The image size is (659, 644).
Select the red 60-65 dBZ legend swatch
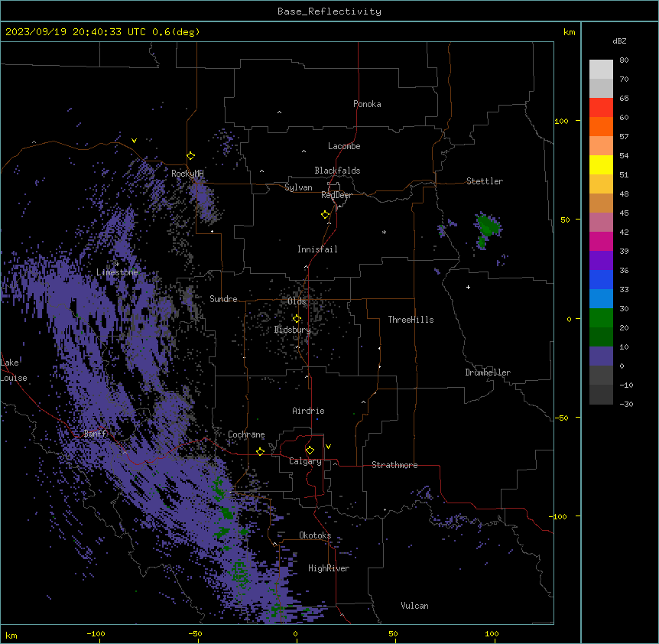[x=601, y=108]
